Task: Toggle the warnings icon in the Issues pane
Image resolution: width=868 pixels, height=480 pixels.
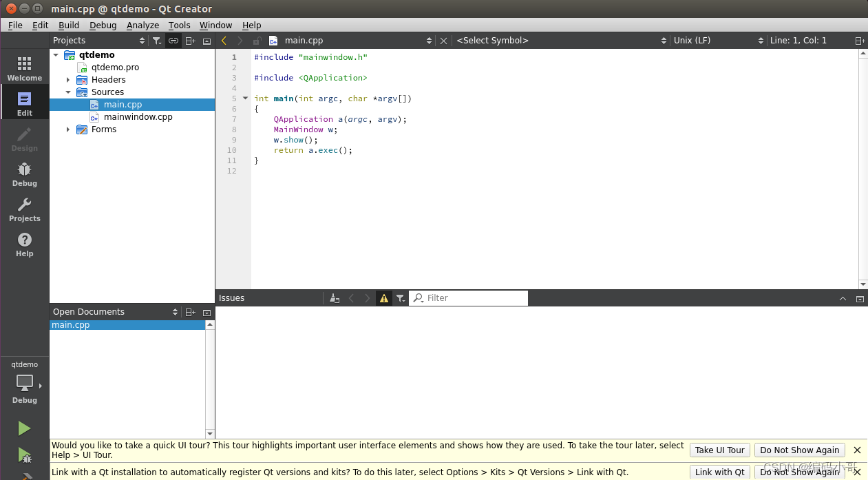Action: [383, 298]
